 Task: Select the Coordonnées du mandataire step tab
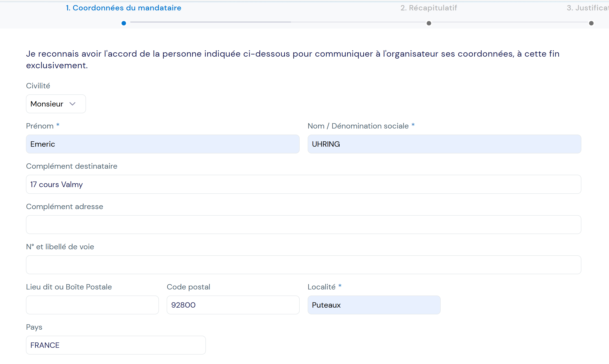click(x=124, y=8)
